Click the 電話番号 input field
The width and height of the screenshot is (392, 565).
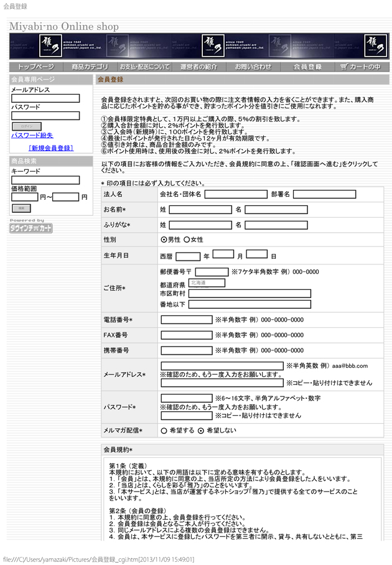(187, 320)
